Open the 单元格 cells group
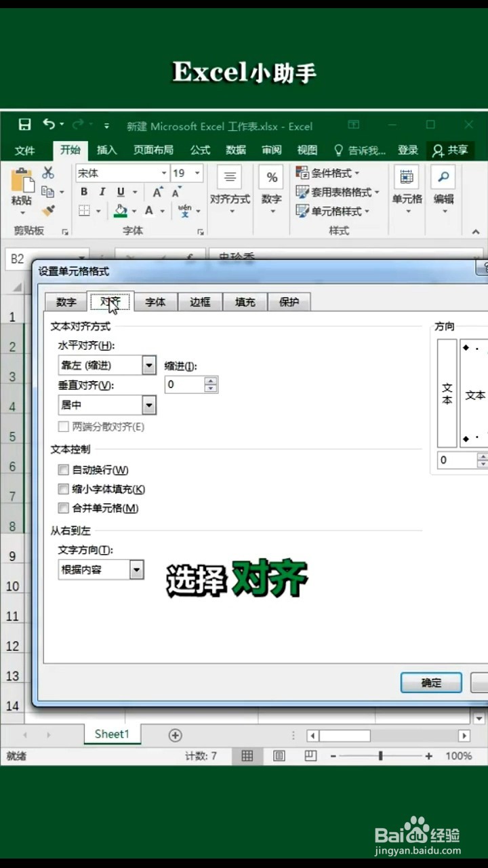 (407, 190)
